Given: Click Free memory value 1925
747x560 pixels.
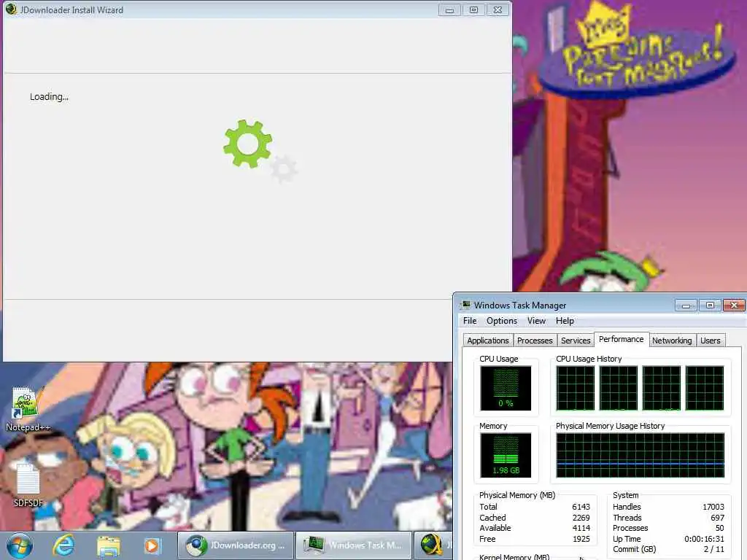Looking at the screenshot, I should [581, 539].
